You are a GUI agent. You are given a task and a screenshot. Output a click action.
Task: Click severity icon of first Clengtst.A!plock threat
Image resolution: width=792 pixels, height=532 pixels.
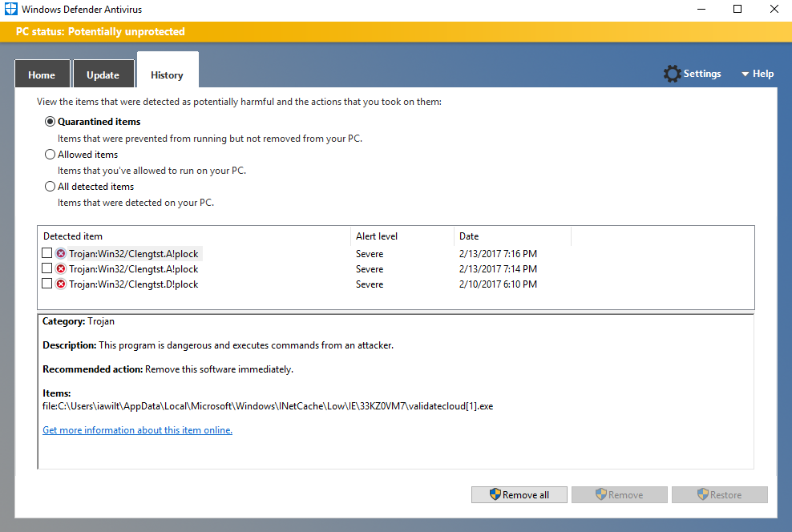(61, 254)
